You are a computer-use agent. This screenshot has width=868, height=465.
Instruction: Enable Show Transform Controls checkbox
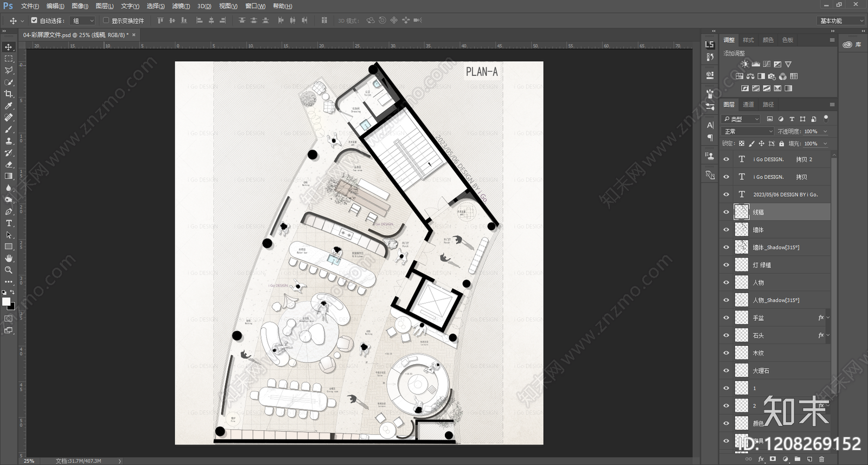click(x=106, y=21)
